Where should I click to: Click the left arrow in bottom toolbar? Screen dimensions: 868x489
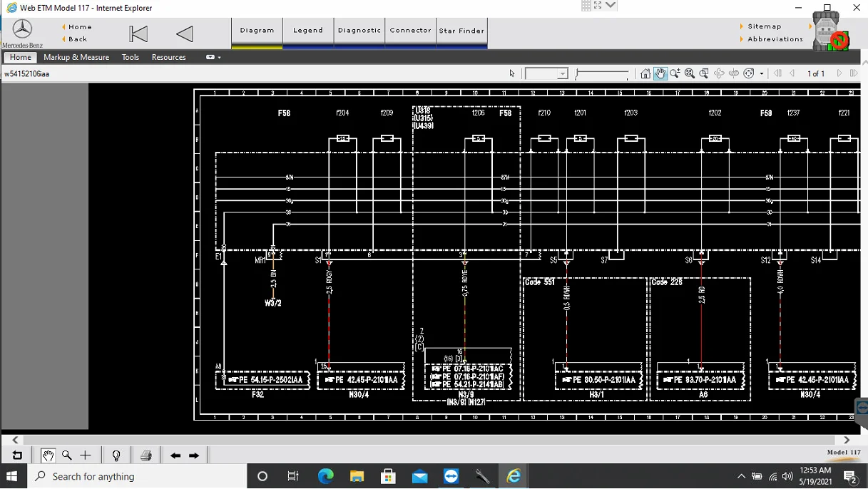(x=175, y=455)
